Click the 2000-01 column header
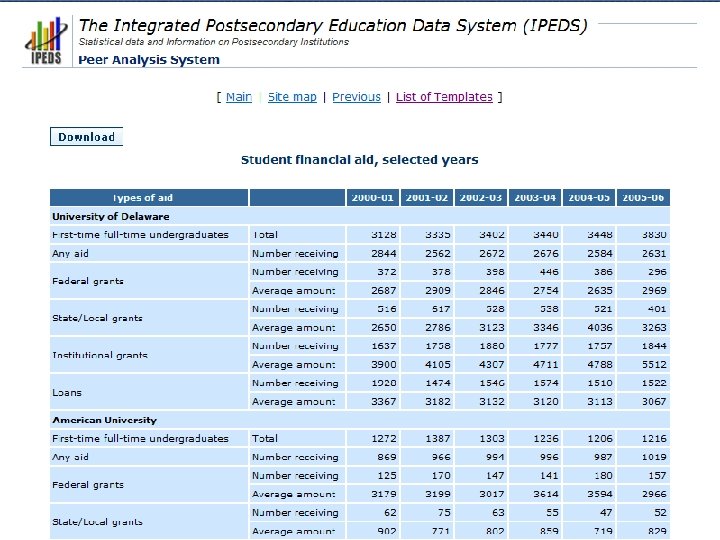This screenshot has height=540, width=720. click(372, 198)
